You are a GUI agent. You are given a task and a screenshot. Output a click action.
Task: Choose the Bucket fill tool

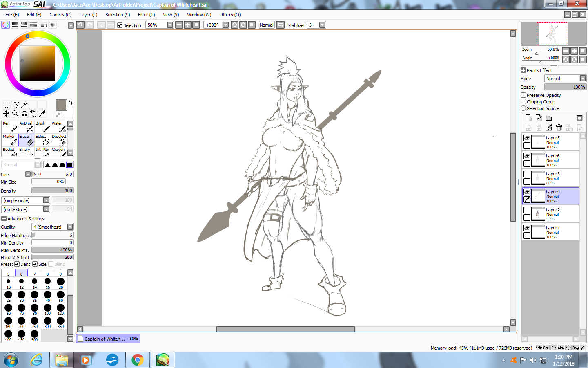pyautogui.click(x=10, y=152)
